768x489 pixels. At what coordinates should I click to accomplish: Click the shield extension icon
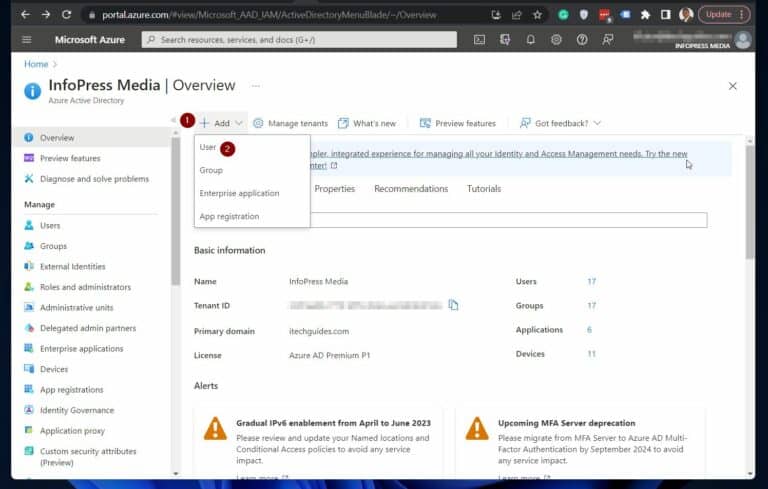(x=583, y=15)
